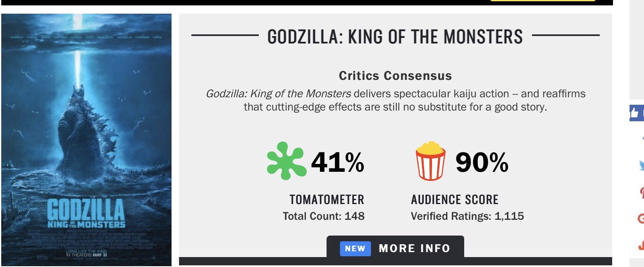This screenshot has height=267, width=644.
Task: Select the AUDIENCE SCORE label
Action: [x=455, y=200]
